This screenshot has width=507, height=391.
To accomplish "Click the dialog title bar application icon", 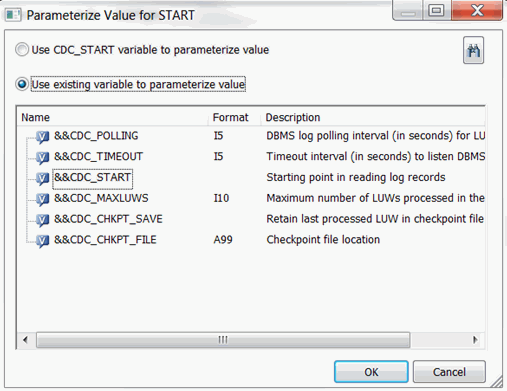I will (13, 15).
